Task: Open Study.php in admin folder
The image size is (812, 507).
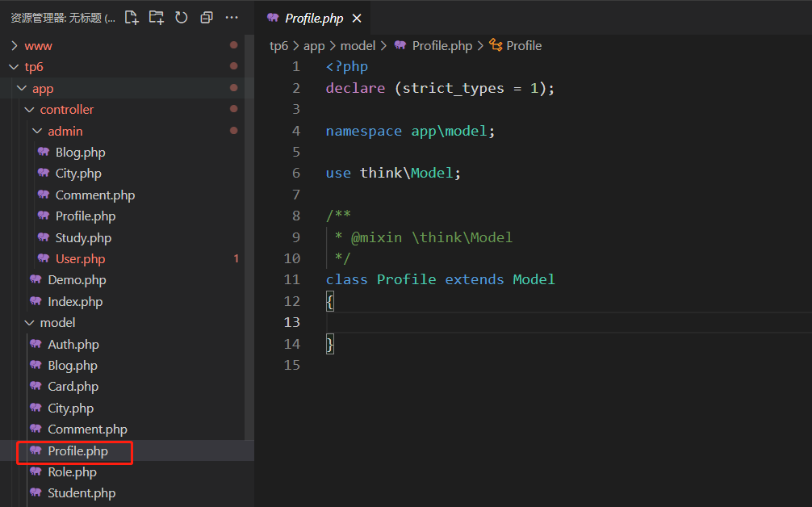Action: click(83, 237)
